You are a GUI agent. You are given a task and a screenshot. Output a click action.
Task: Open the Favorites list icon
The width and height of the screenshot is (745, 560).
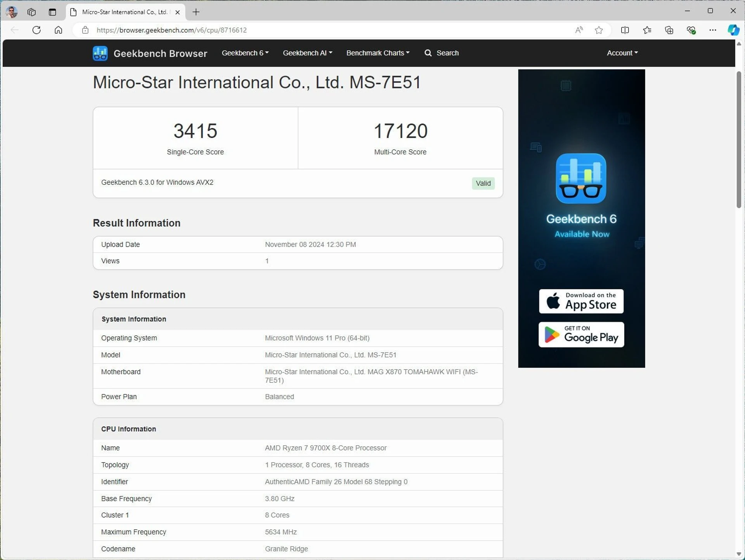click(647, 30)
